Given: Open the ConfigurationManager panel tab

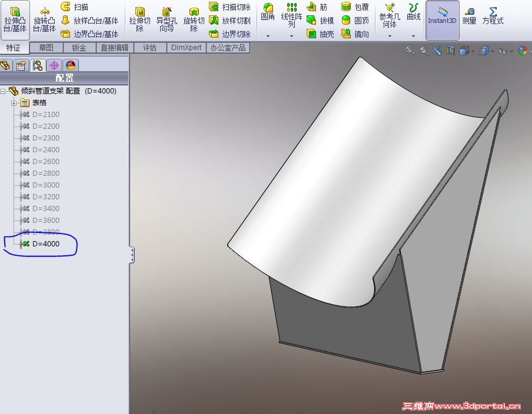Looking at the screenshot, I should click(x=38, y=65).
